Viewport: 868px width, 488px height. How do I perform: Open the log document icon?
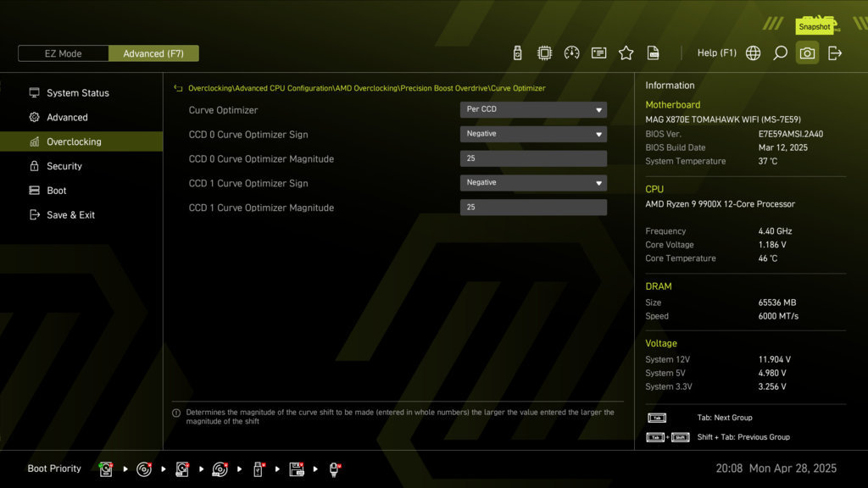tap(654, 53)
